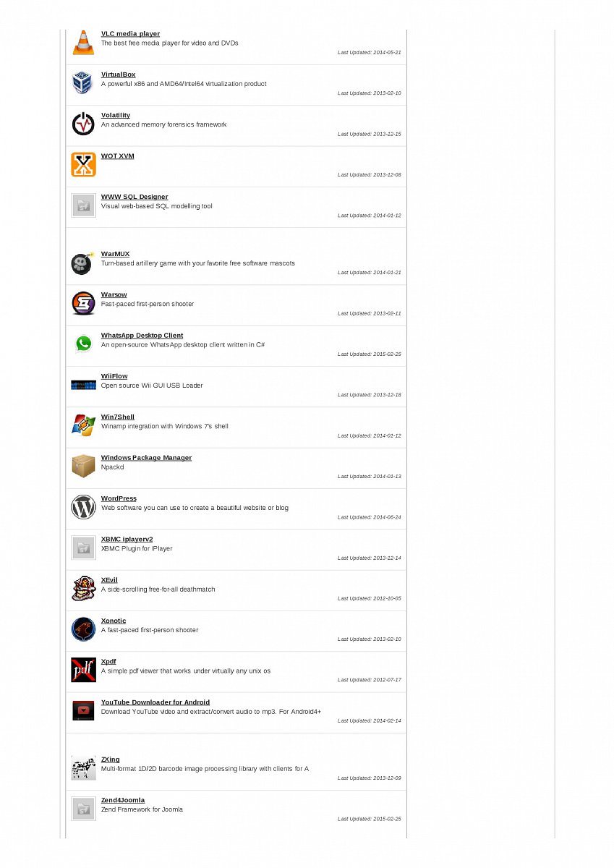The width and height of the screenshot is (614, 868).
Task: Open the orange WOT XVM icon
Action: click(83, 165)
